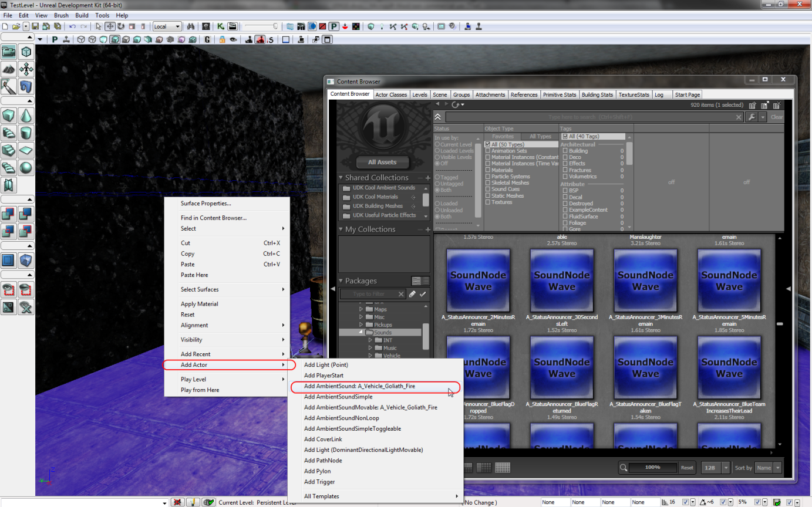Switch to the Actor Classes tab
812x507 pixels.
[x=391, y=94]
